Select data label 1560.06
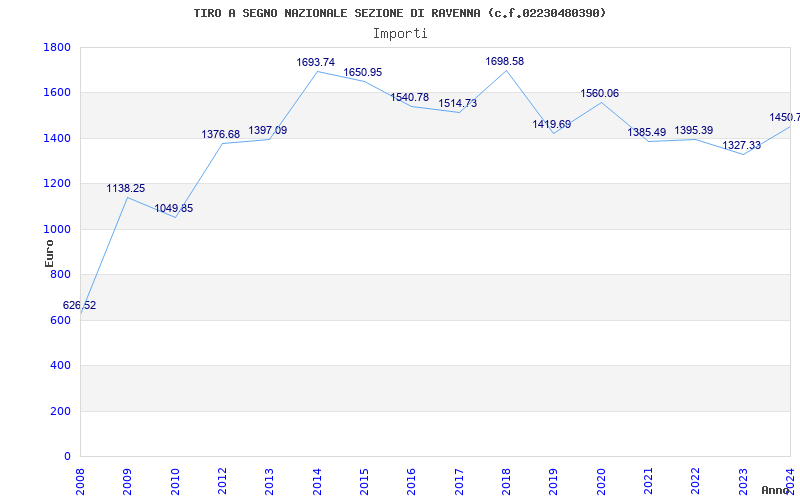Viewport: 800px width, 500px height. pos(599,93)
